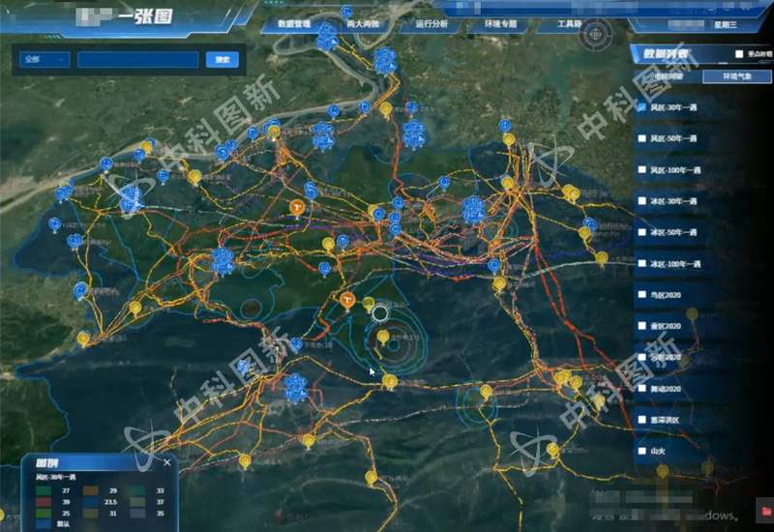Check the 山火 layer checkbox
Viewport: 774px width, 532px height.
click(x=641, y=451)
